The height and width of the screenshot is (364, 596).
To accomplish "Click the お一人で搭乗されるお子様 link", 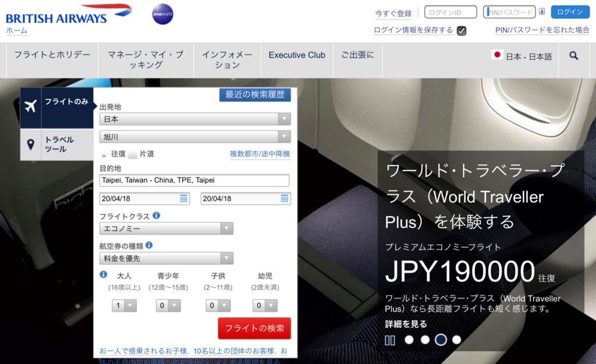I will coord(143,351).
